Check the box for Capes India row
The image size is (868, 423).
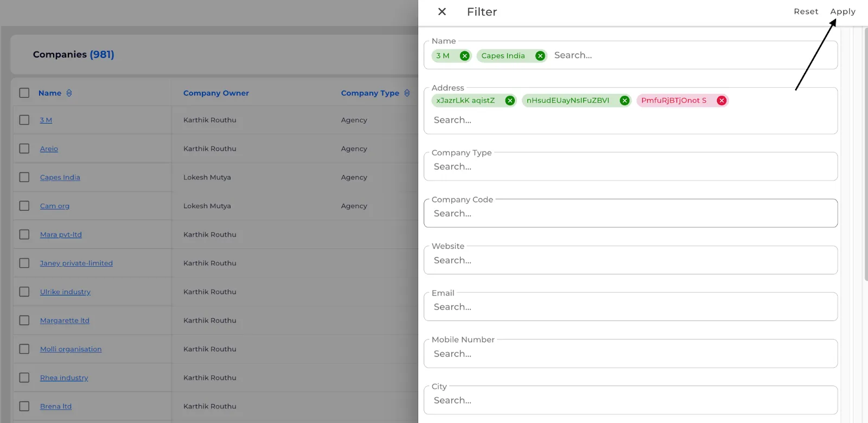(24, 177)
